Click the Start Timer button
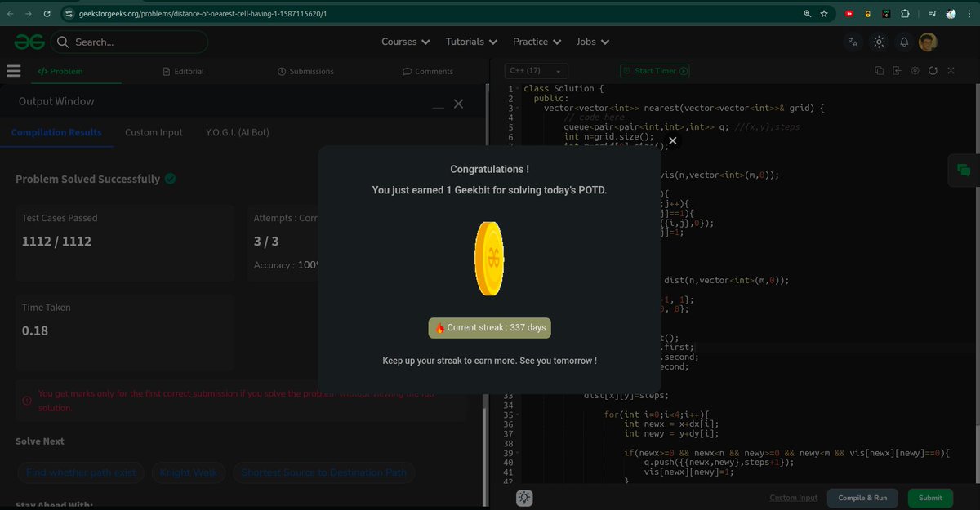This screenshot has height=510, width=980. pos(655,71)
